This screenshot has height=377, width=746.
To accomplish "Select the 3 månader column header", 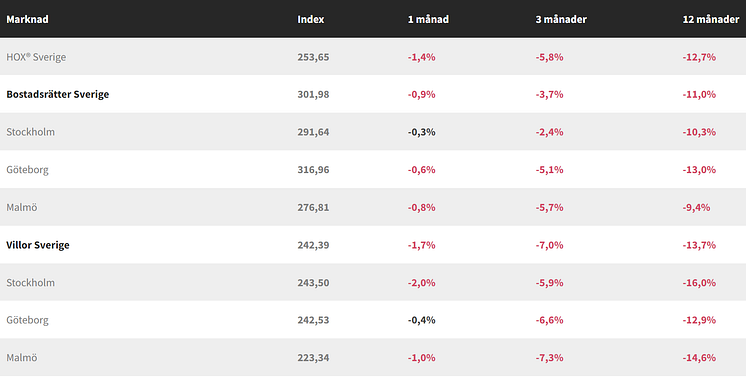I will coord(561,20).
